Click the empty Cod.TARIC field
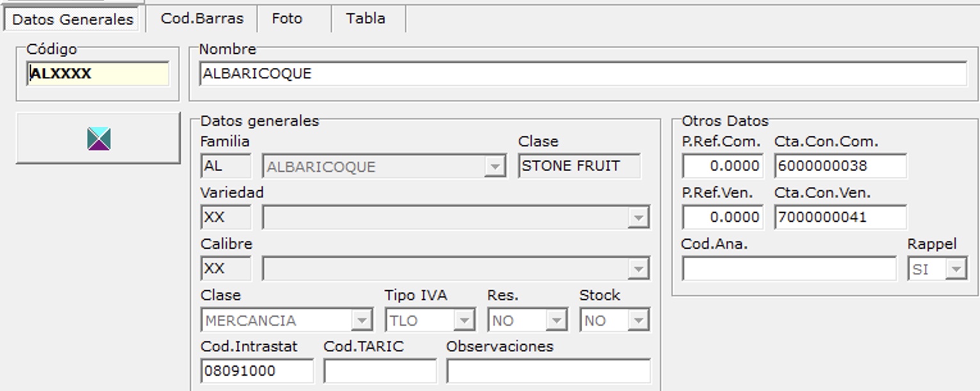 click(380, 371)
